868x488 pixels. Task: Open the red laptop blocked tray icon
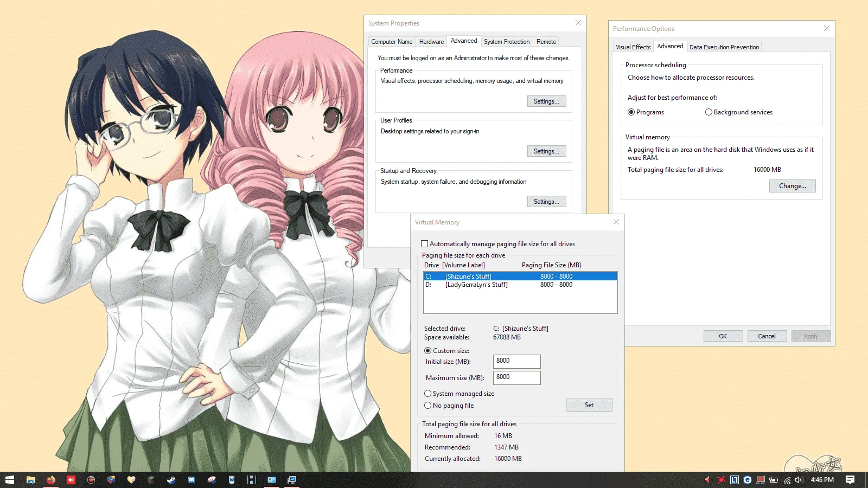(x=761, y=480)
